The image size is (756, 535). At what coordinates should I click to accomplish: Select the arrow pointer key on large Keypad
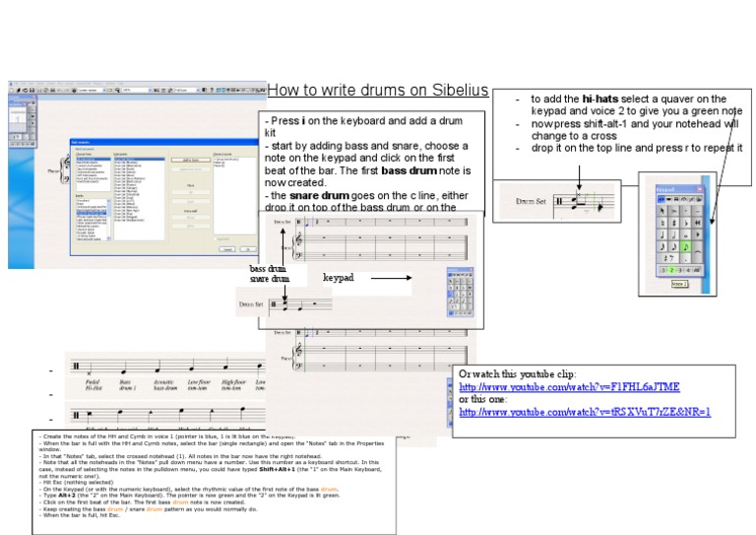coord(662,211)
